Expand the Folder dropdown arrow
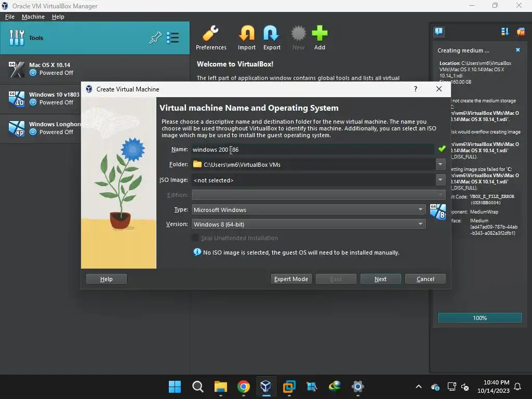 click(441, 164)
